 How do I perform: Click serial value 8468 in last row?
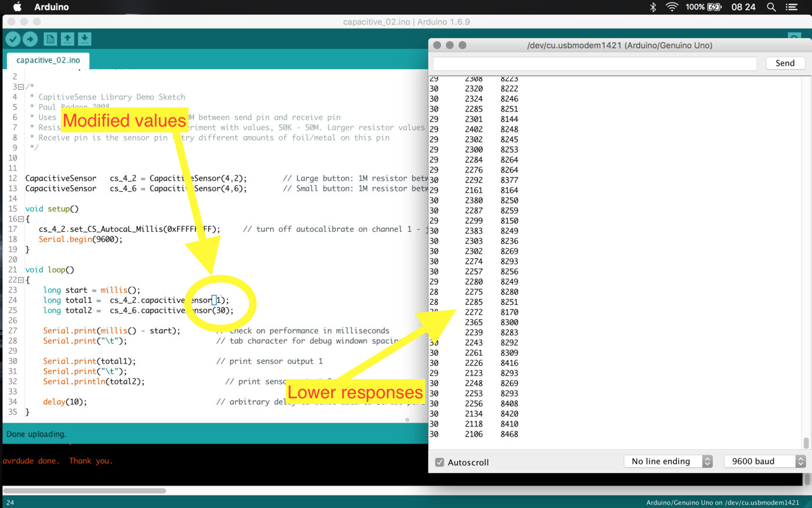[x=509, y=434]
